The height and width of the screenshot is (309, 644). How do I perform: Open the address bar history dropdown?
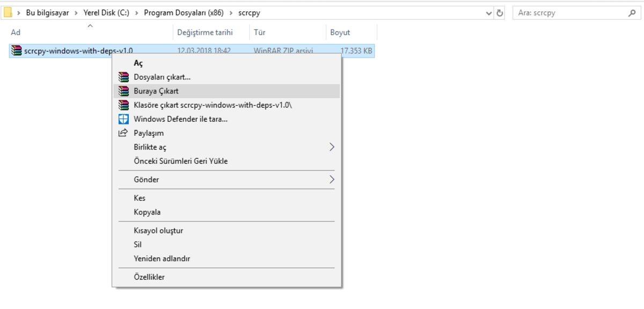(x=489, y=13)
